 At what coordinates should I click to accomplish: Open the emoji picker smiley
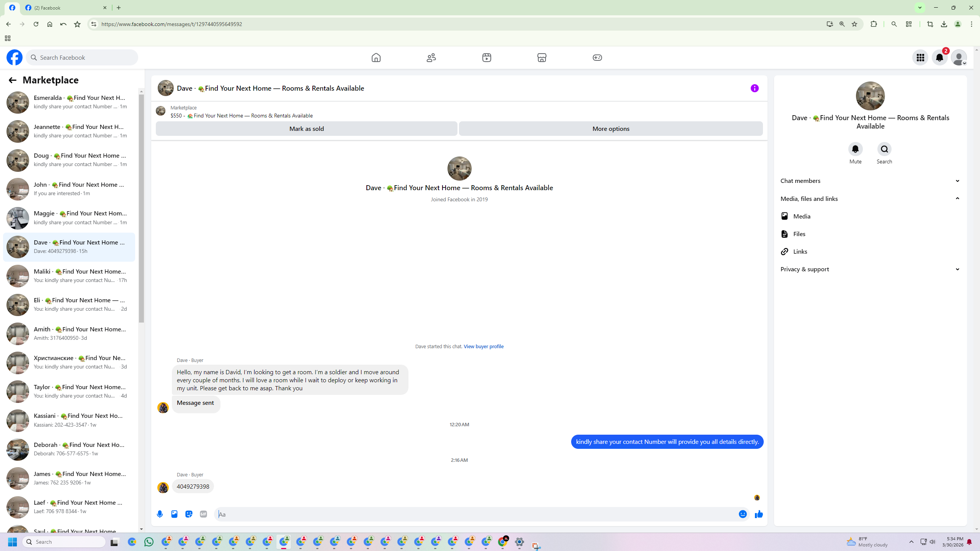coord(743,514)
